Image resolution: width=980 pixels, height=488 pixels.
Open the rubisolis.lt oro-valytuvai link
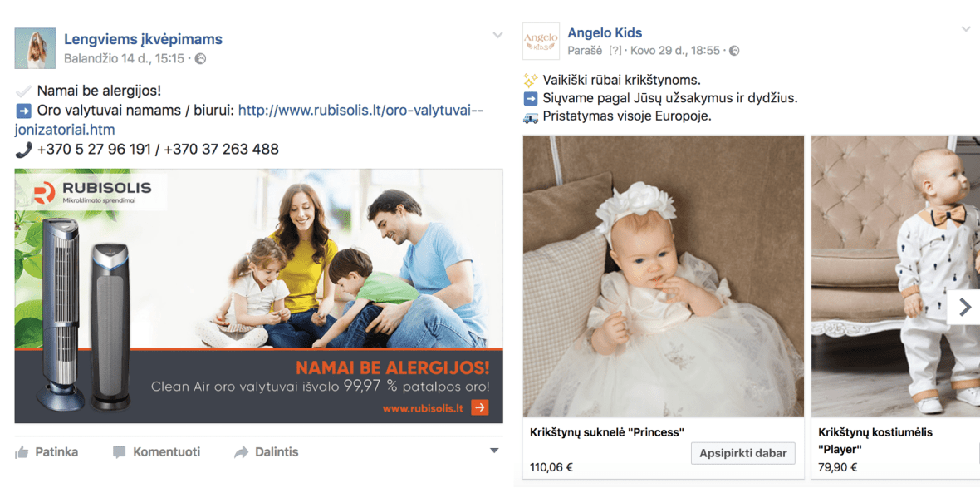pos(249,120)
